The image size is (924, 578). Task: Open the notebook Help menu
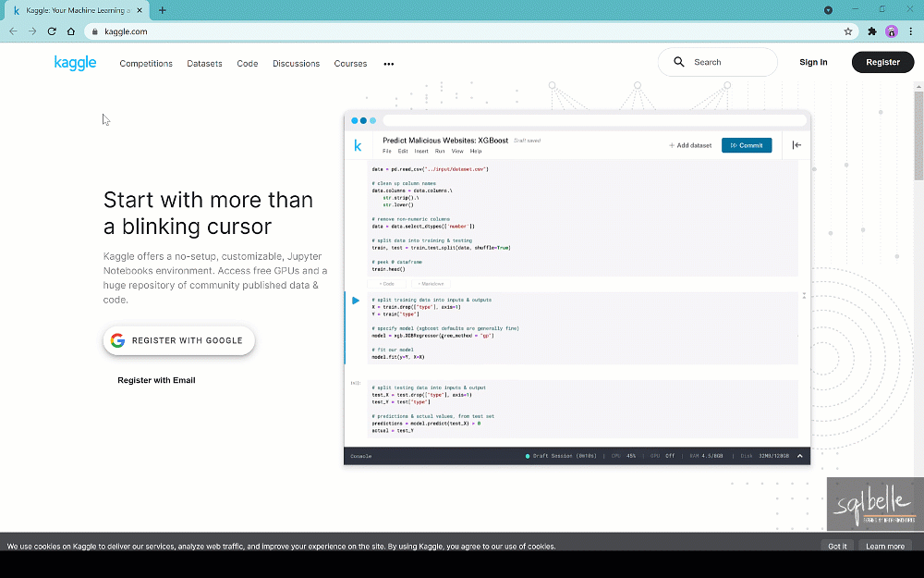click(x=476, y=151)
